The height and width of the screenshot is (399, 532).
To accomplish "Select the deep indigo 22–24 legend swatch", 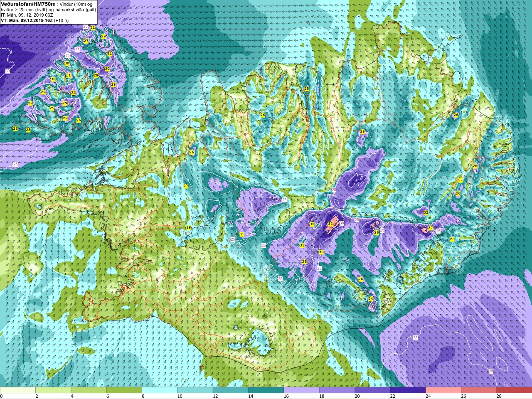I will 408,390.
